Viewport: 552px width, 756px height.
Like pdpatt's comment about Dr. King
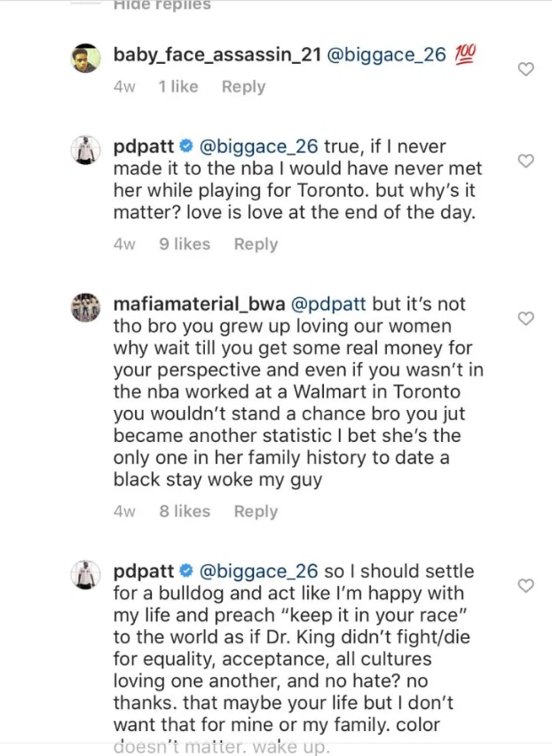(x=524, y=586)
